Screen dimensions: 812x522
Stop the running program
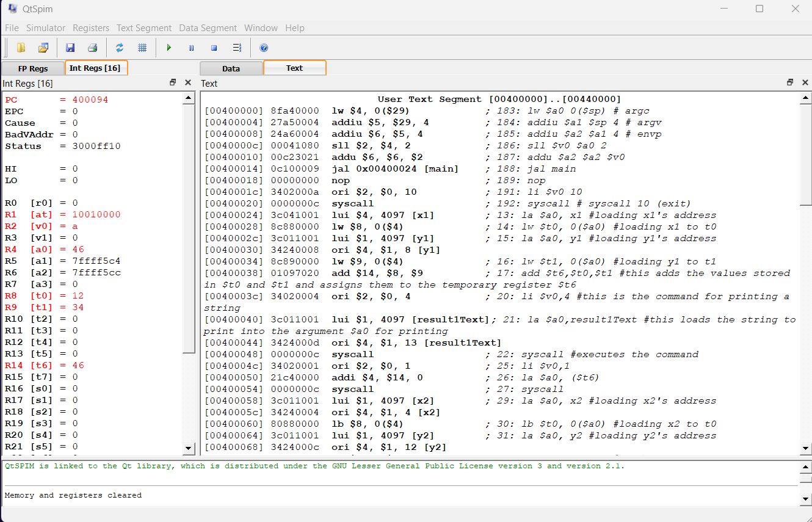point(215,47)
